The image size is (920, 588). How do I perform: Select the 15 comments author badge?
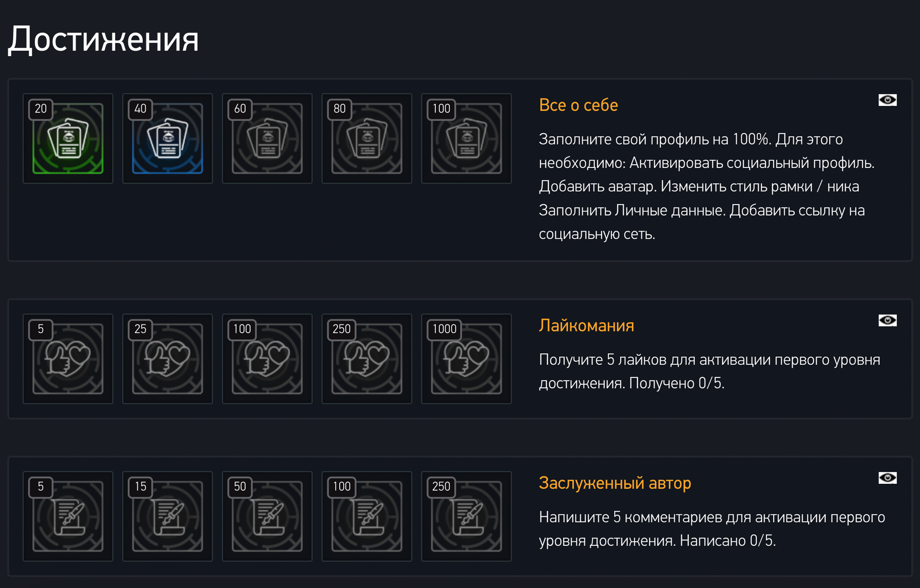(168, 516)
